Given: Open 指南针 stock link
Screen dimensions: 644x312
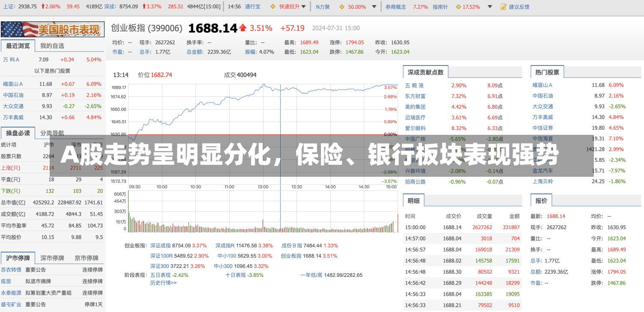Looking at the screenshot, I should click(440, 7).
